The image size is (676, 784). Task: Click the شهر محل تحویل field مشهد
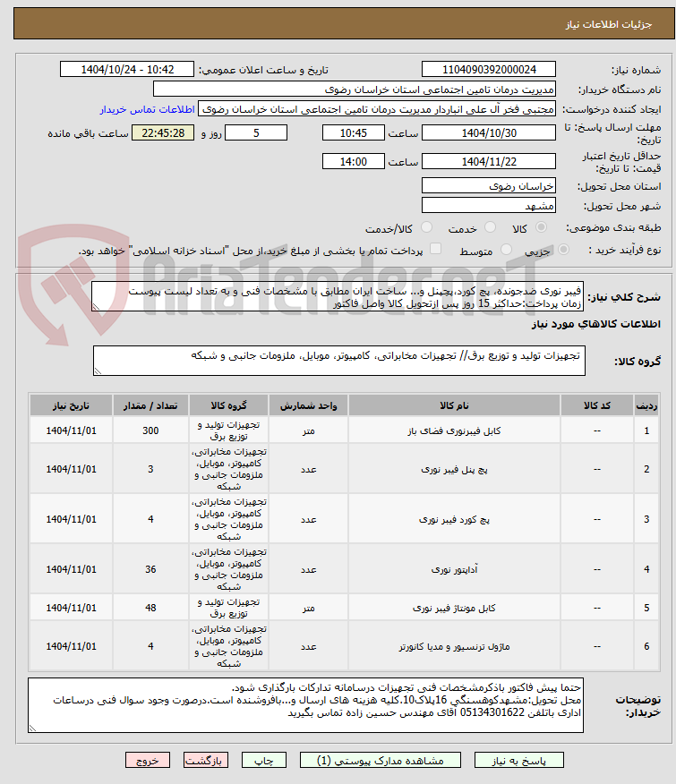(x=489, y=206)
